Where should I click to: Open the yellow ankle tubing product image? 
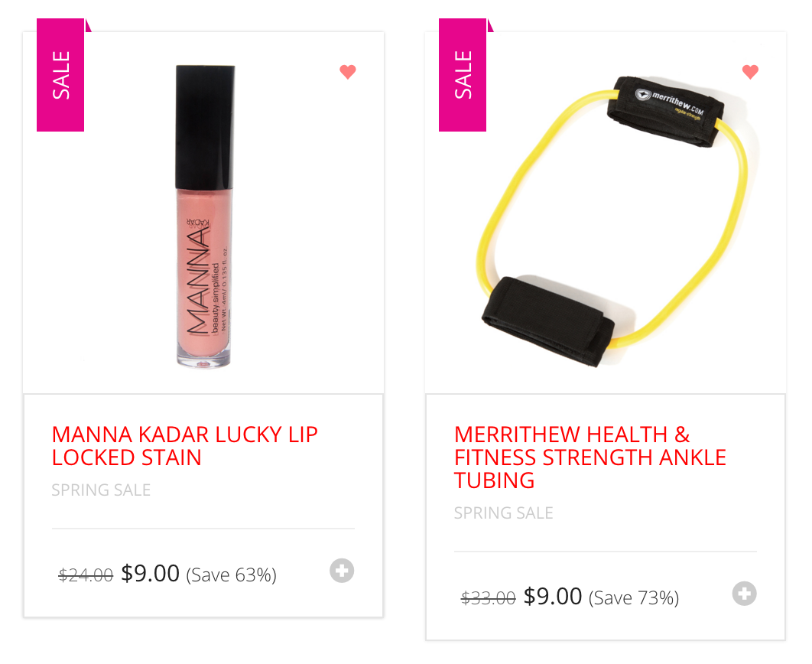(x=612, y=222)
